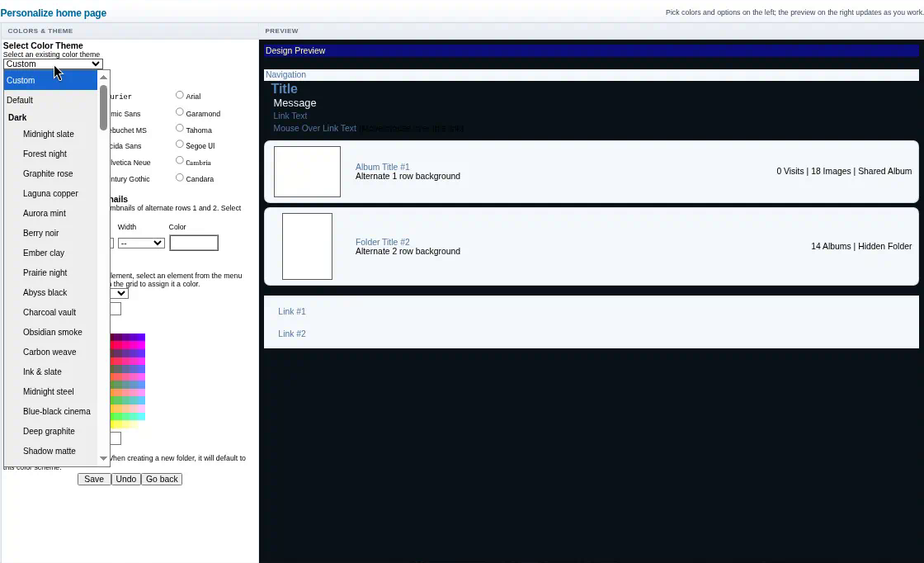The image size is (924, 563).
Task: Click Link Text in preview header
Action: pyautogui.click(x=290, y=116)
